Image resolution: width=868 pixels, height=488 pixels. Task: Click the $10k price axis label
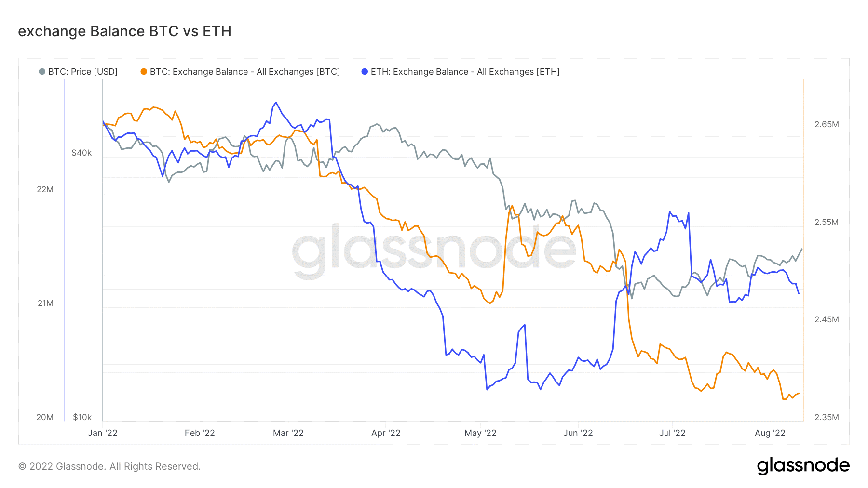pos(82,417)
